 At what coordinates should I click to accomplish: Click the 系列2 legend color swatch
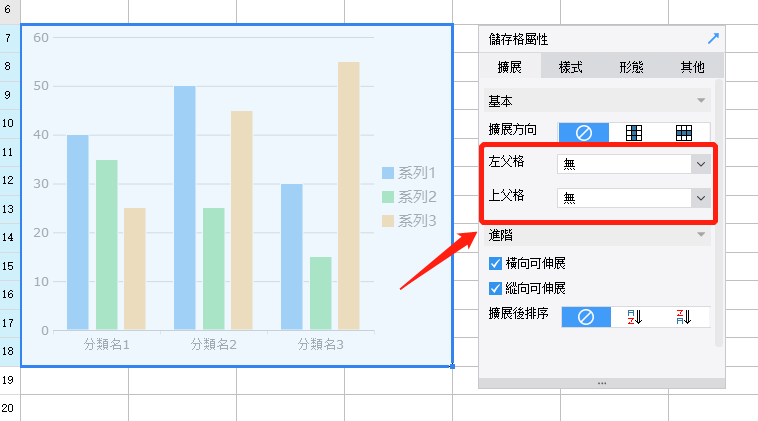pyautogui.click(x=388, y=197)
